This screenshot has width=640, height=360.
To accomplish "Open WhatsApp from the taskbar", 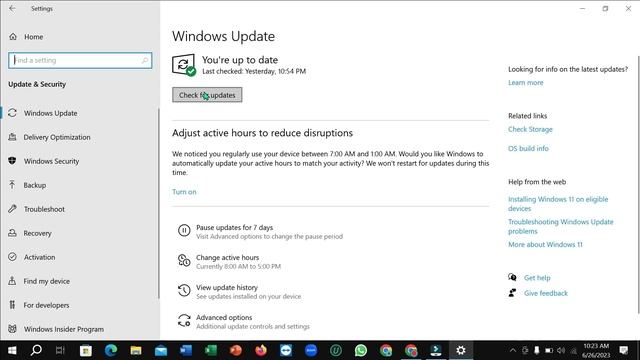I will 361,350.
